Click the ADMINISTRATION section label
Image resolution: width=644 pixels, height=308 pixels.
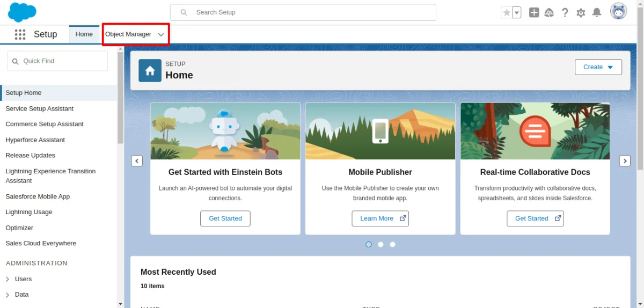(36, 263)
